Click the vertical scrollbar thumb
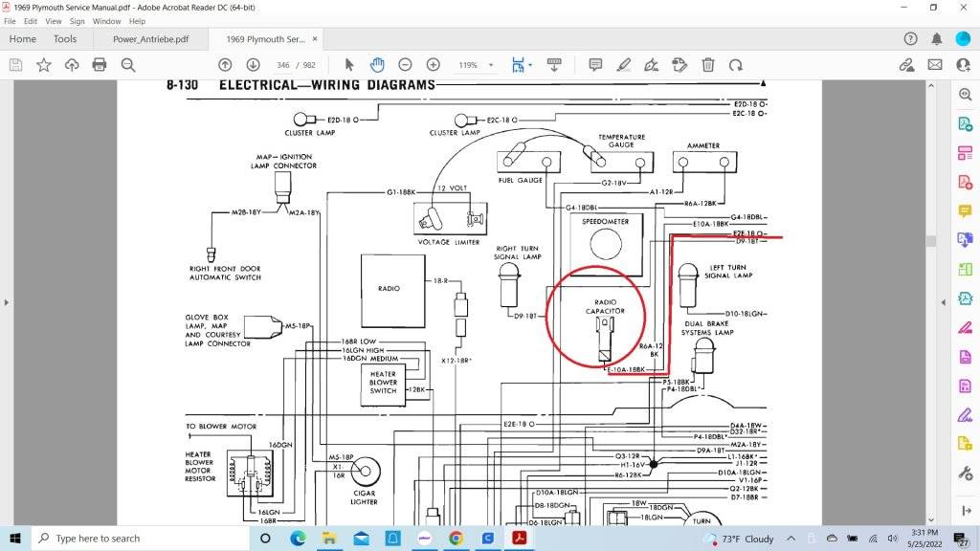This screenshot has height=551, width=980. click(929, 241)
